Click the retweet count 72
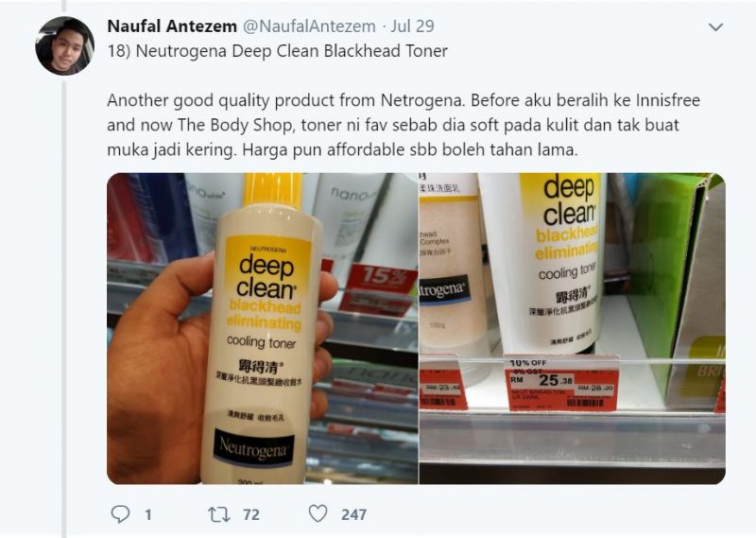Viewport: 756px width, 538px height. [x=251, y=515]
